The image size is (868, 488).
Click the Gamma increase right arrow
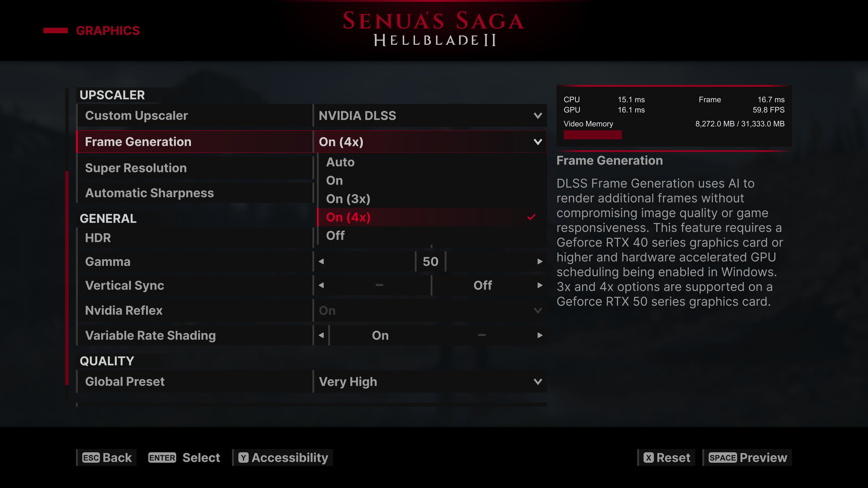pyautogui.click(x=540, y=261)
